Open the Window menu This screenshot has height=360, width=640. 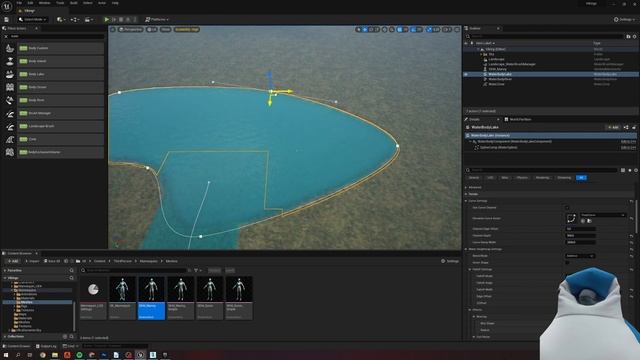click(44, 3)
